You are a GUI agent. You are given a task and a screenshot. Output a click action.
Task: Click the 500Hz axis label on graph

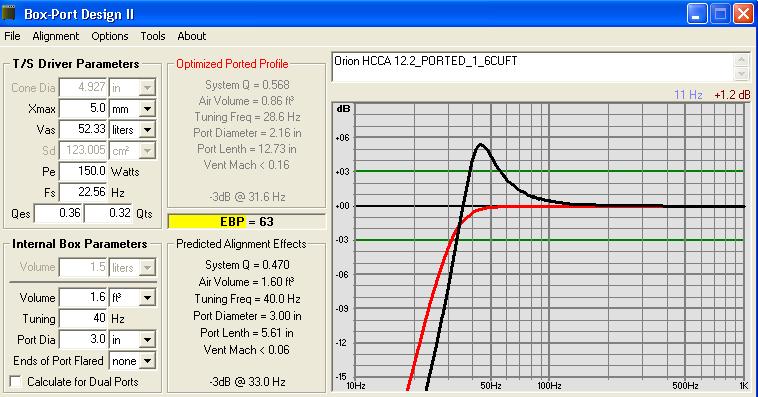pyautogui.click(x=685, y=386)
